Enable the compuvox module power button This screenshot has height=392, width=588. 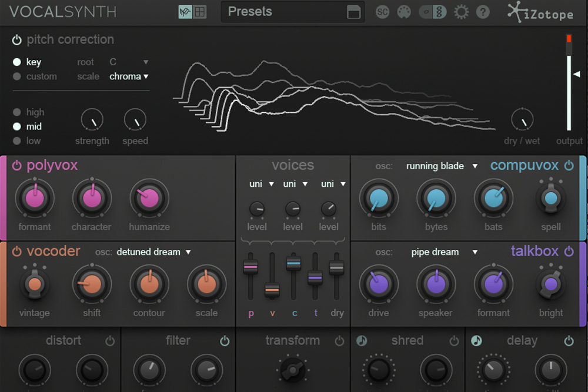point(569,166)
